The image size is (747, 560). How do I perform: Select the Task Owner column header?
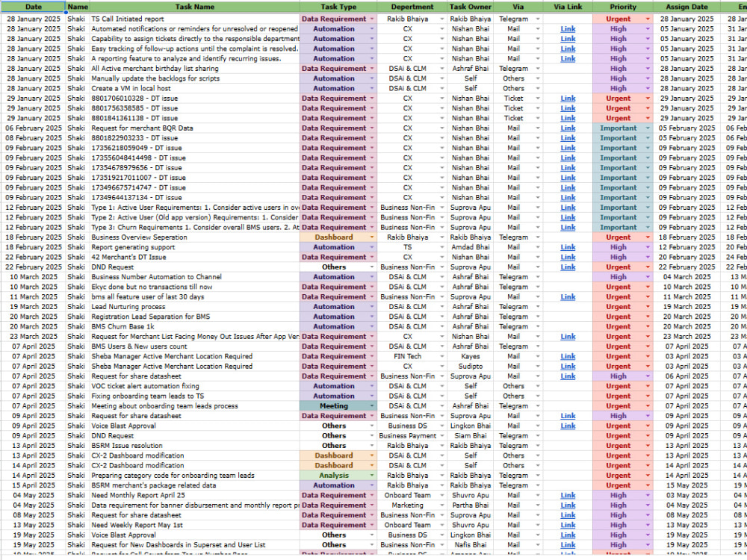(470, 7)
